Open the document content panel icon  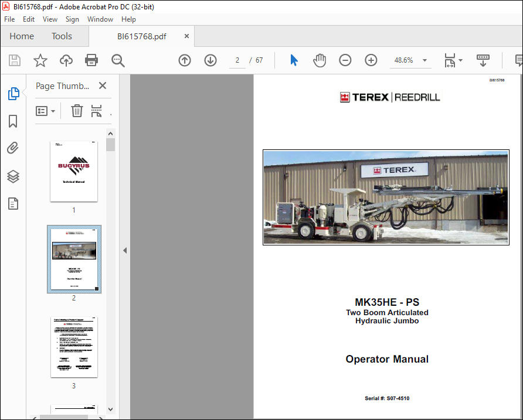(13, 204)
